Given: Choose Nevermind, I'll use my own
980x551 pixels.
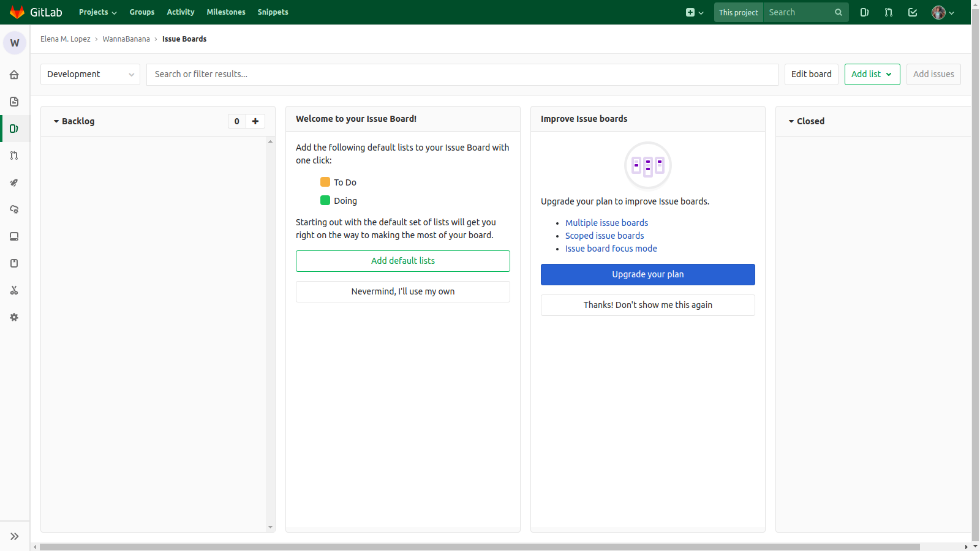Looking at the screenshot, I should tap(403, 291).
